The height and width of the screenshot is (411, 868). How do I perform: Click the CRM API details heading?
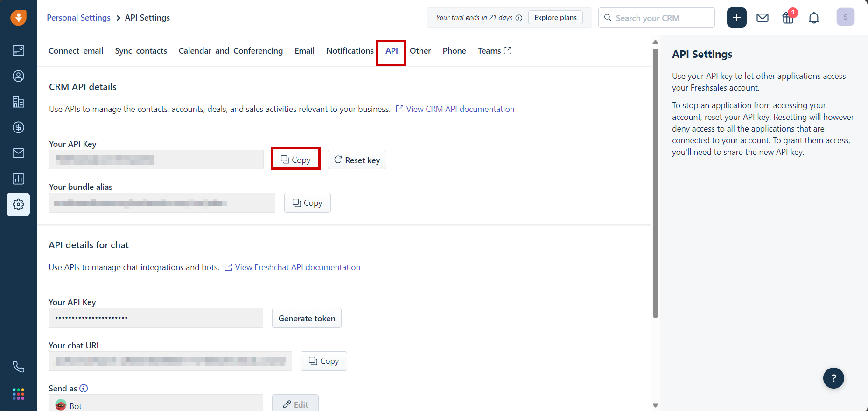tap(83, 87)
